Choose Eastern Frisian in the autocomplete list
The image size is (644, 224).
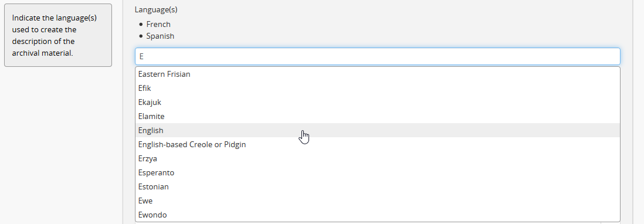[x=378, y=74]
